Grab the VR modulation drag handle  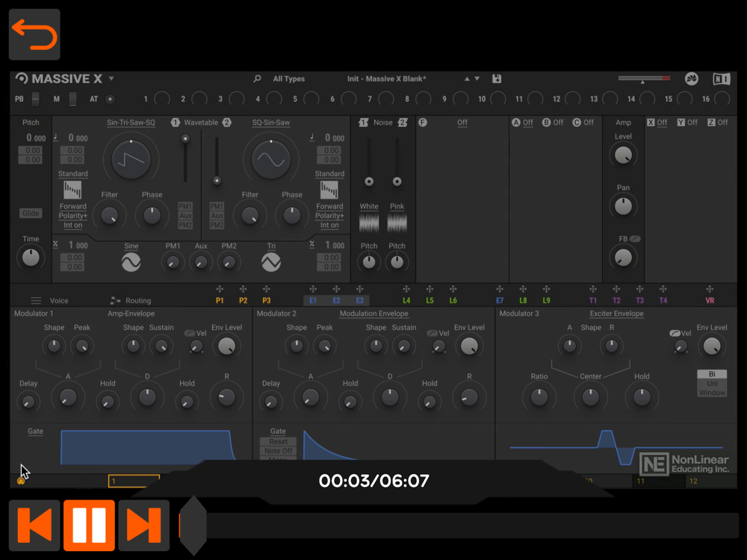[710, 289]
